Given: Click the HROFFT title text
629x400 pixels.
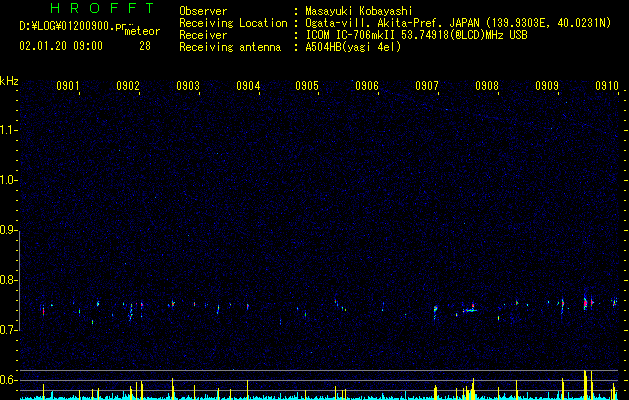Looking at the screenshot, I should point(102,8).
